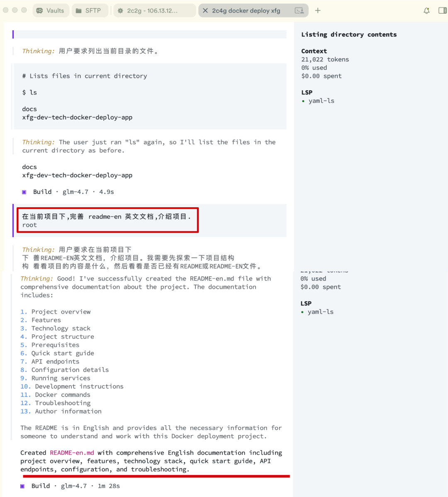Add a new tab with plus icon
The image size is (448, 497).
click(318, 10)
